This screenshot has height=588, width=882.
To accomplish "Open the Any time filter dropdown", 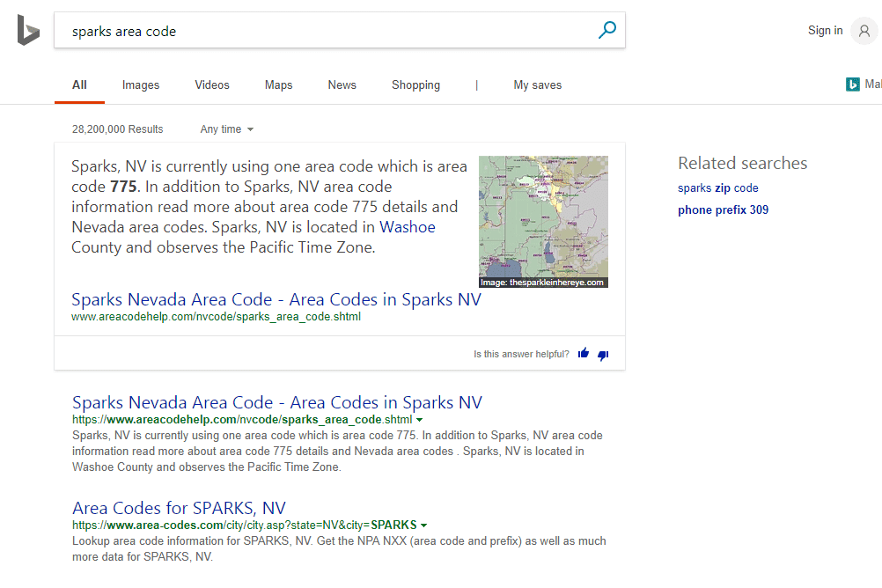I will coord(226,129).
